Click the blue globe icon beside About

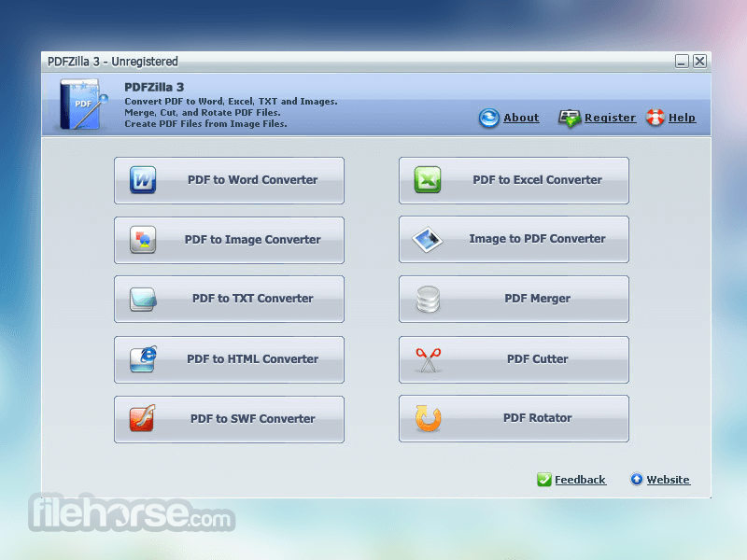point(488,118)
